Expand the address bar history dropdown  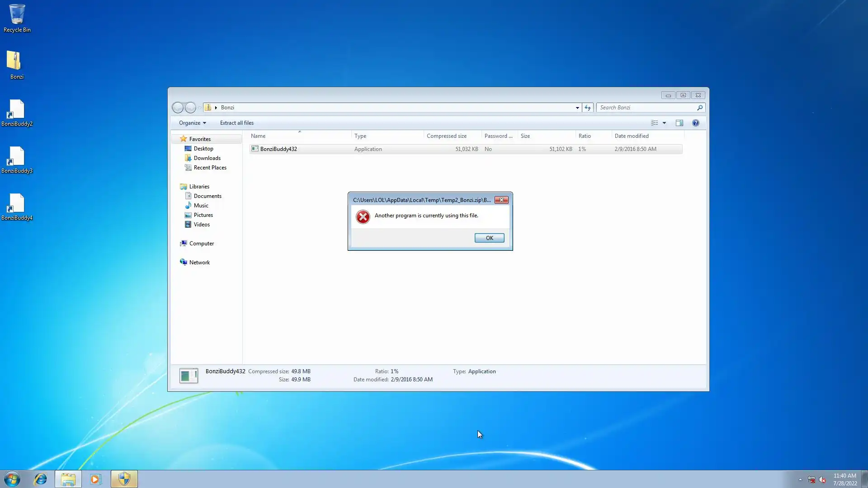tap(577, 108)
